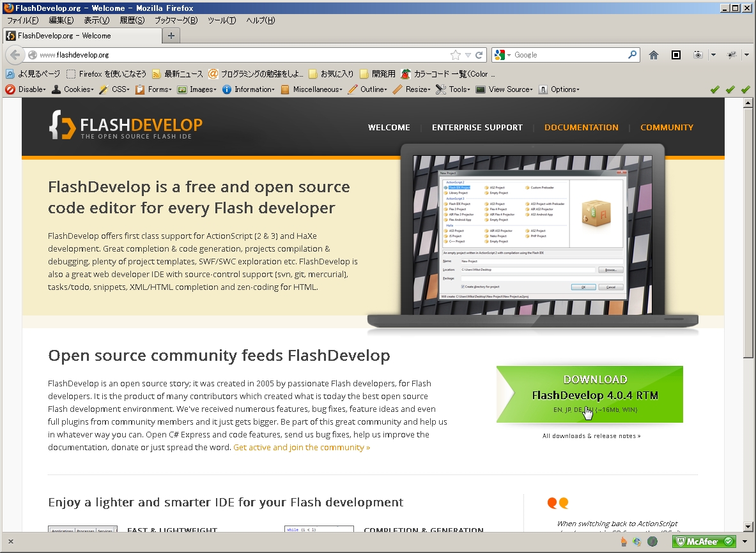Click the first green checkmark validation icon

715,89
